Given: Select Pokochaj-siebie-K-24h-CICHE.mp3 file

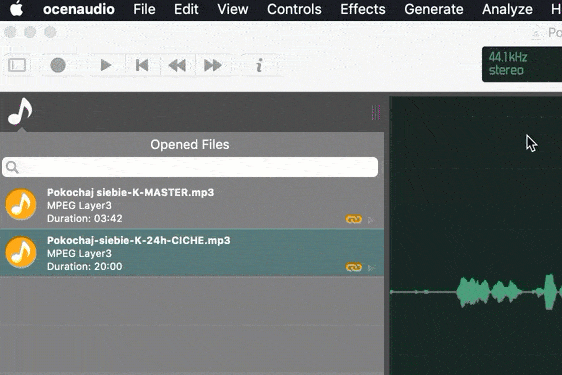Looking at the screenshot, I should point(192,253).
